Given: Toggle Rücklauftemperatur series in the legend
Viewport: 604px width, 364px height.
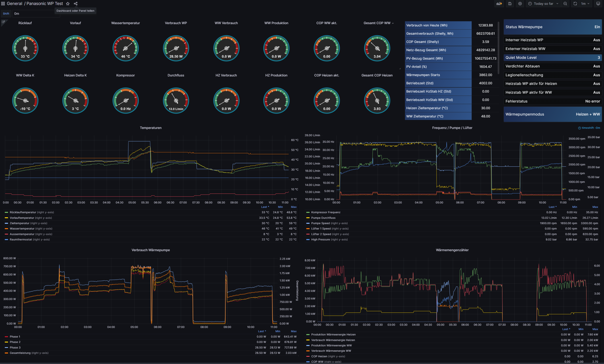Looking at the screenshot, I should (x=23, y=212).
